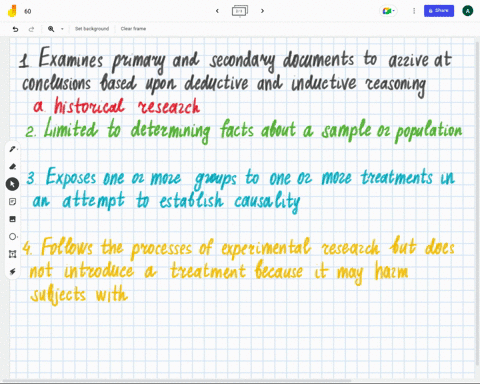Viewport: 480px width, 384px height.
Task: Activate the Laser pointer tool
Action: [13, 272]
